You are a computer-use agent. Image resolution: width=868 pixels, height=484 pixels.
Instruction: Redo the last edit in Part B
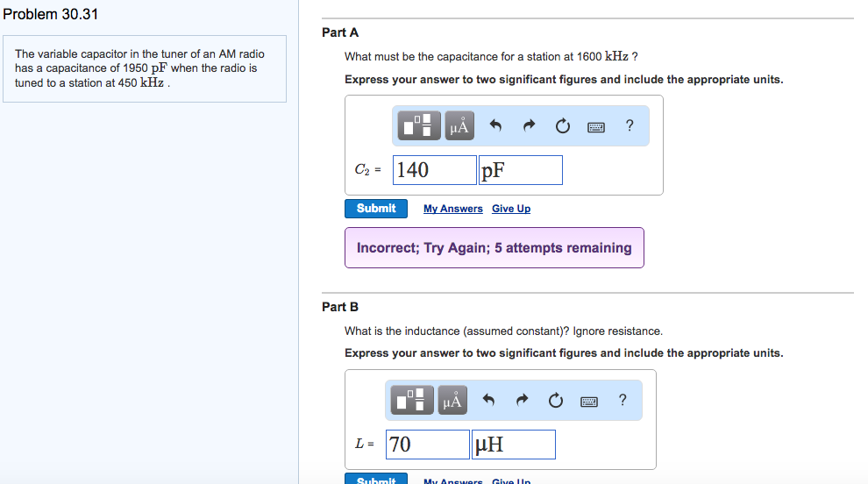point(522,401)
